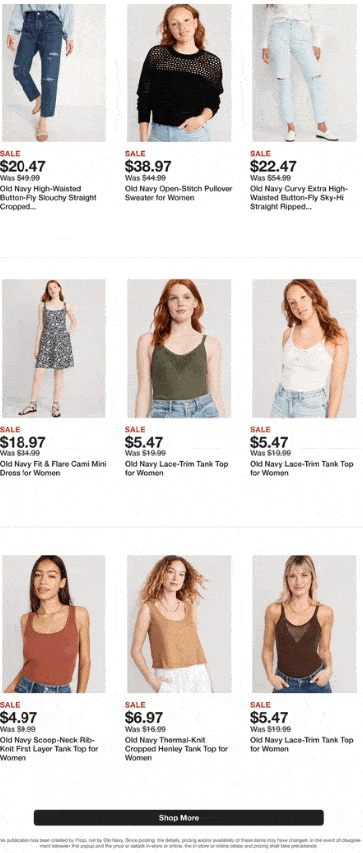Open the Thermal-Knit Cropped Henley Tank Top title
This screenshot has width=363, height=853.
click(175, 749)
